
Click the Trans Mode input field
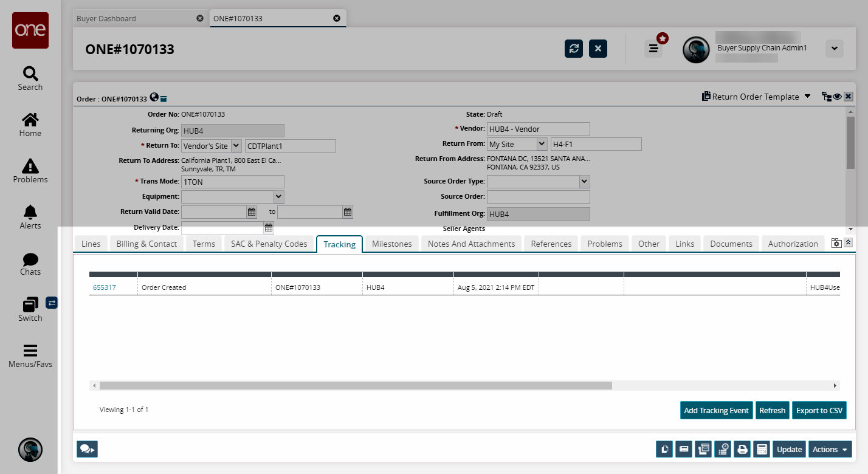(x=232, y=182)
